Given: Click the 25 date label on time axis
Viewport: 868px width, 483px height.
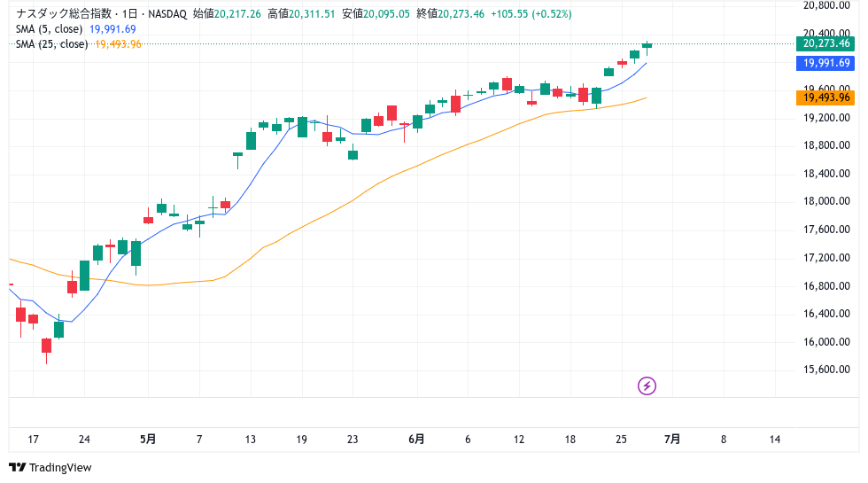Looking at the screenshot, I should tap(621, 440).
